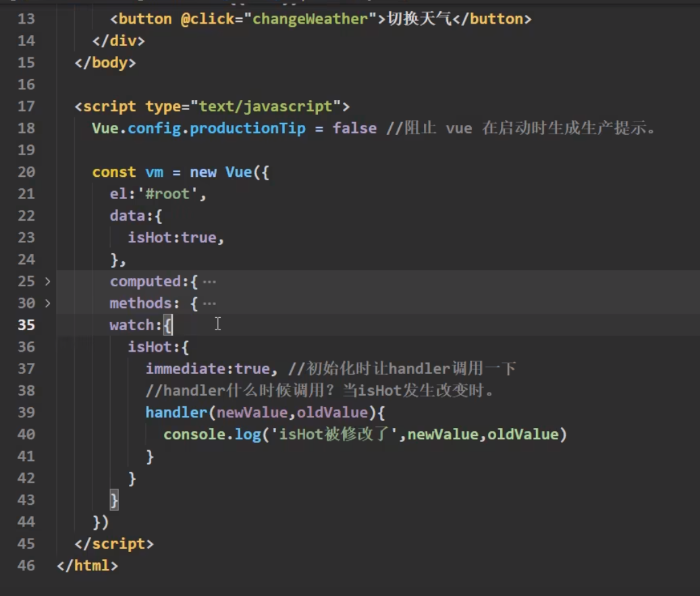Click the comment '//阻止 vue 在启动时生成生产提示。'

pyautogui.click(x=521, y=128)
